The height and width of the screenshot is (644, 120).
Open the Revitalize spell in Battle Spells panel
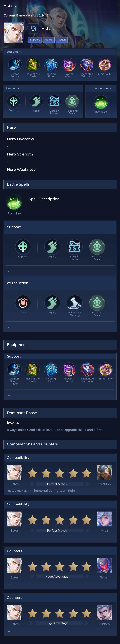click(x=101, y=102)
